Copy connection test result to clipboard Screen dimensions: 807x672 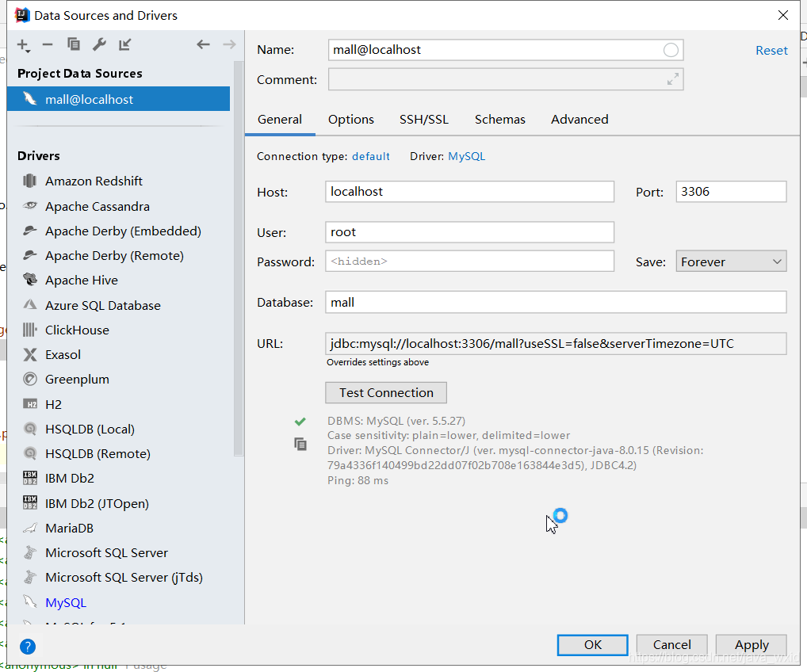click(x=300, y=444)
